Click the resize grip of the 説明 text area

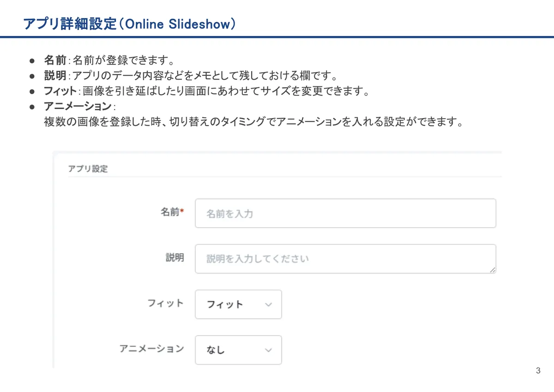(492, 269)
